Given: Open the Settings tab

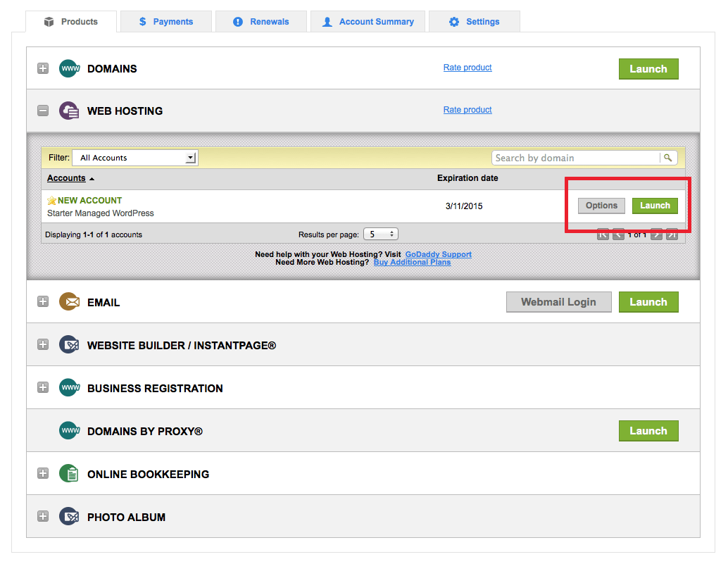Looking at the screenshot, I should tap(475, 22).
